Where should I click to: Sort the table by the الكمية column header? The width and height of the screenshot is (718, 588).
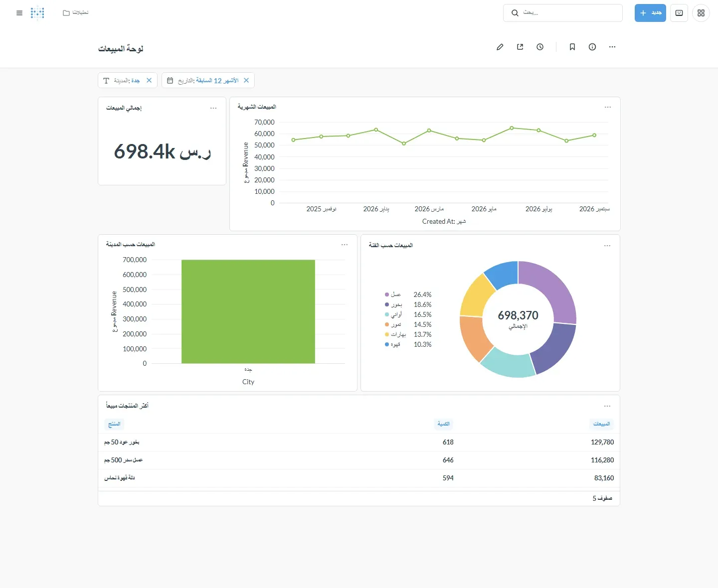pyautogui.click(x=443, y=424)
